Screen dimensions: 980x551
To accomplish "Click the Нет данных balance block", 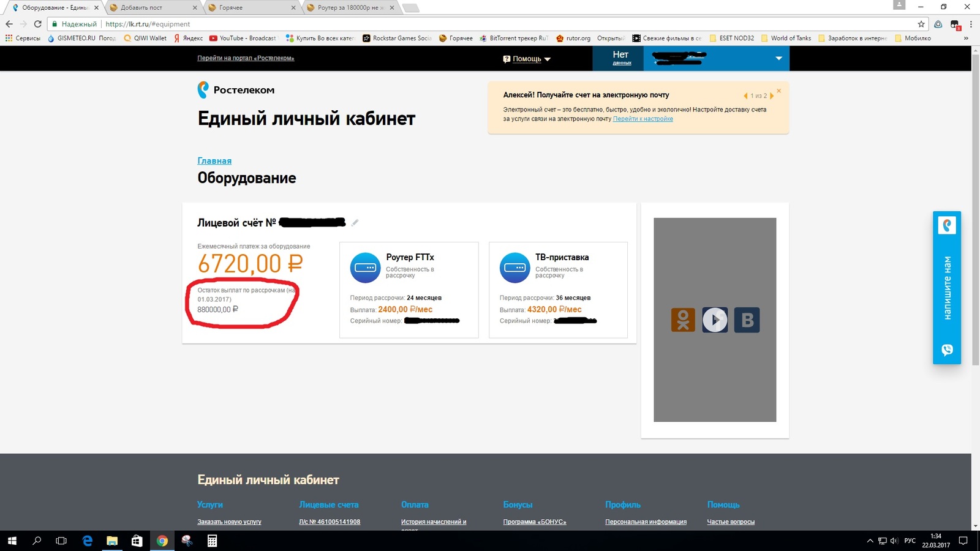I will [618, 58].
